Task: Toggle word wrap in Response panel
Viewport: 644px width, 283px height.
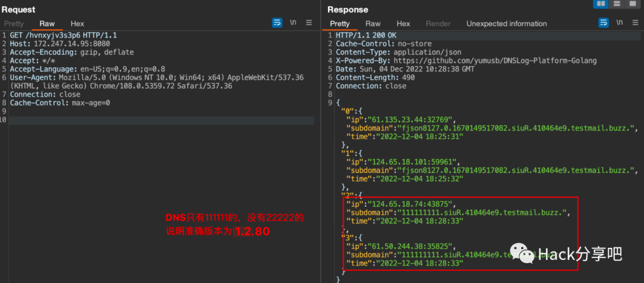Action: click(x=603, y=23)
